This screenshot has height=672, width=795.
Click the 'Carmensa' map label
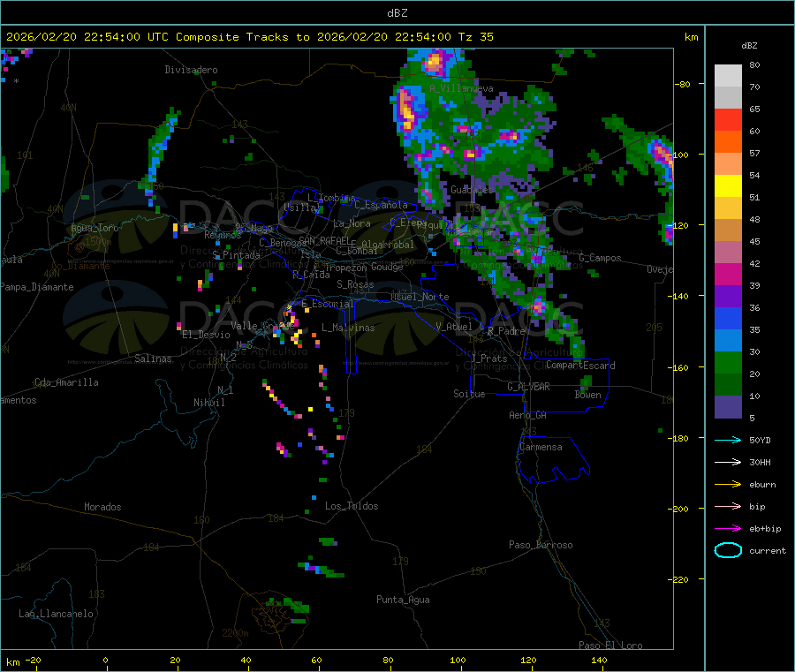(541, 447)
